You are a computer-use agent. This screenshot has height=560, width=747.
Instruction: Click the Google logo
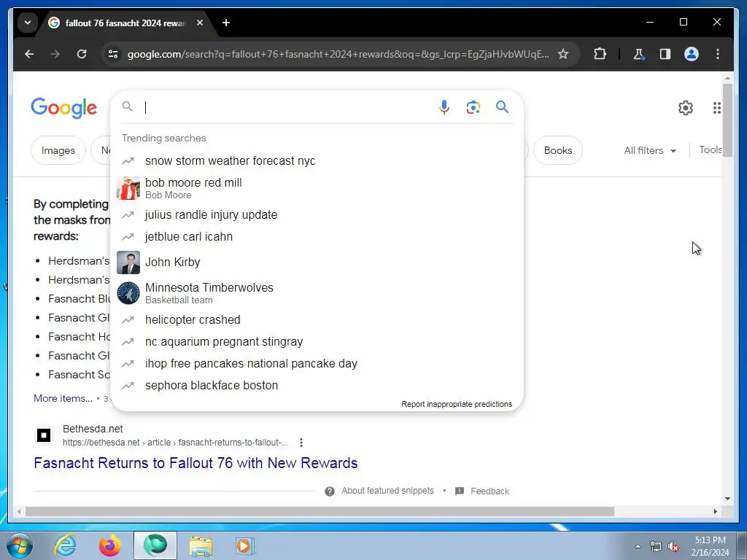tap(64, 108)
